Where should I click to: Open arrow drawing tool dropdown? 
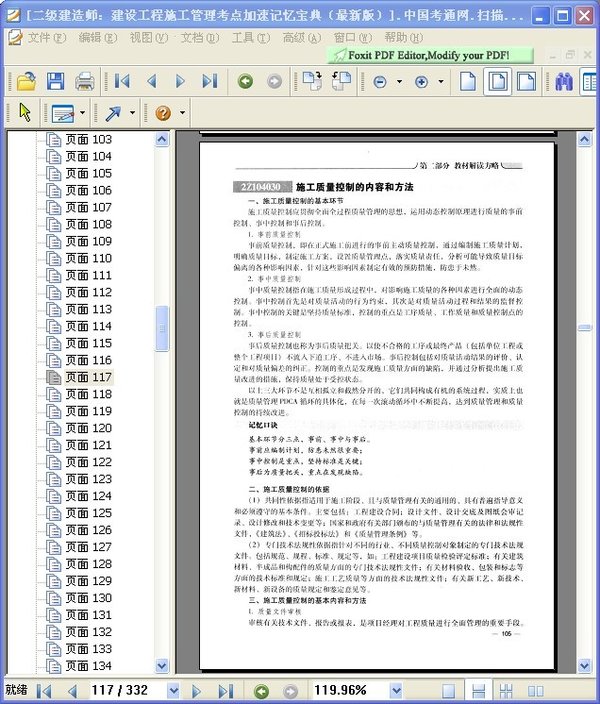point(132,112)
